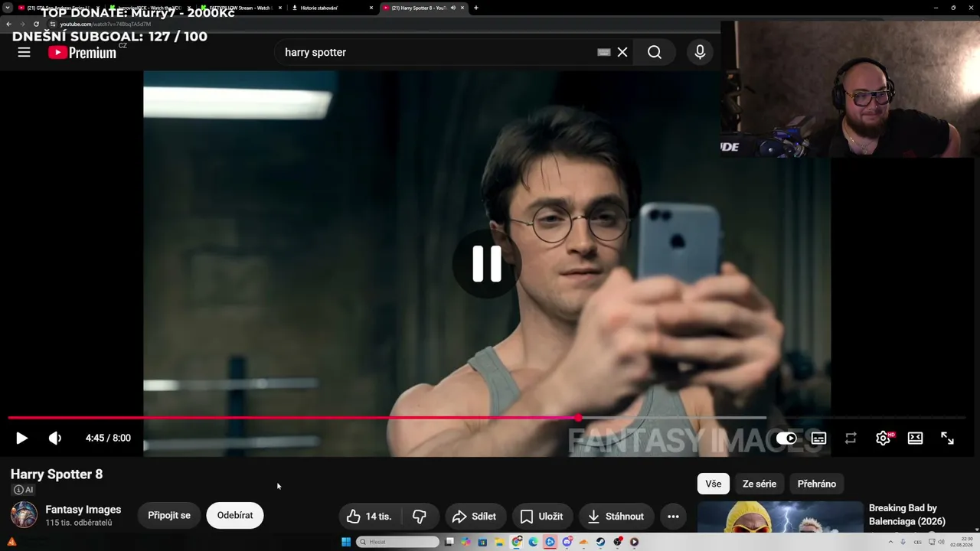Click the 'Sdílet' share button
Viewport: 980px width, 551px height.
click(474, 517)
